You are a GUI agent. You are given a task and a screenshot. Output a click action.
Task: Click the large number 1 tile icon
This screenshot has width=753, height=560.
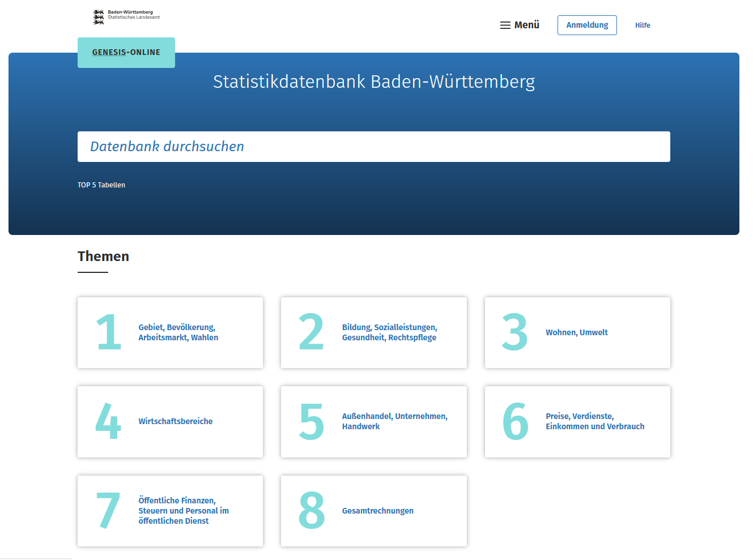[x=108, y=332]
